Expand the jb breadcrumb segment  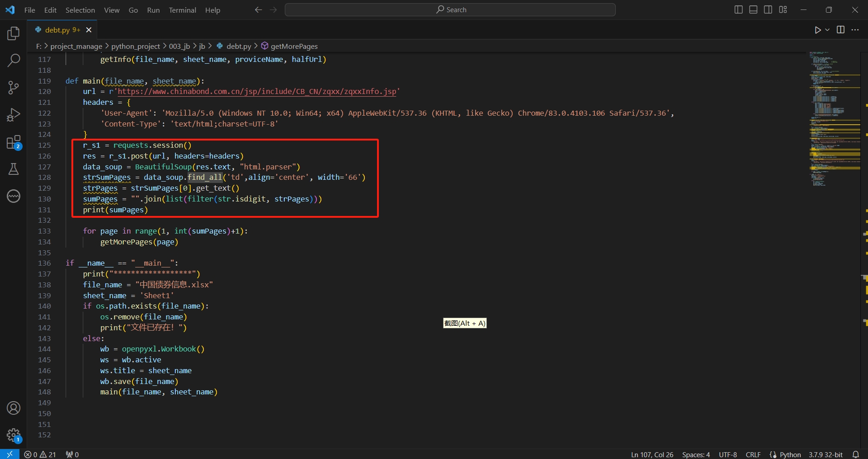click(202, 46)
